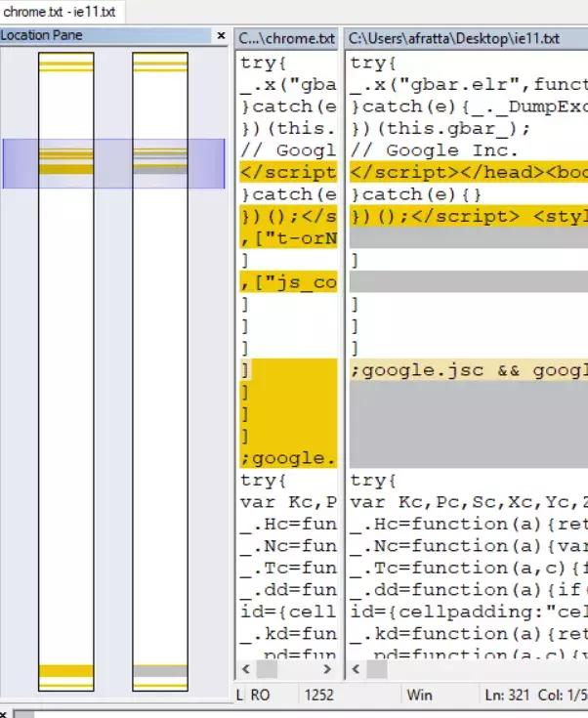The image size is (588, 718).
Task: Click horizontal scrollbar thumb in ie11.txt pane
Action: click(x=377, y=669)
